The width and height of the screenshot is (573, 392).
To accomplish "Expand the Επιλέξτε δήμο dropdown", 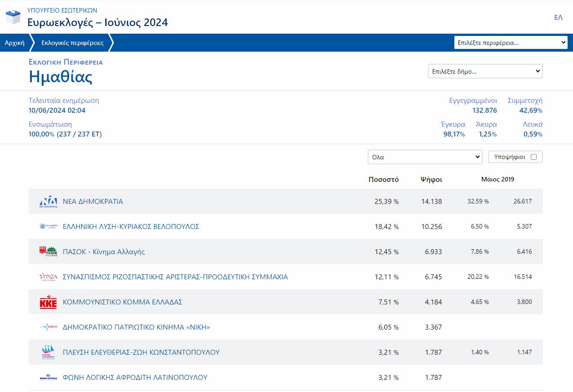I will coord(485,71).
